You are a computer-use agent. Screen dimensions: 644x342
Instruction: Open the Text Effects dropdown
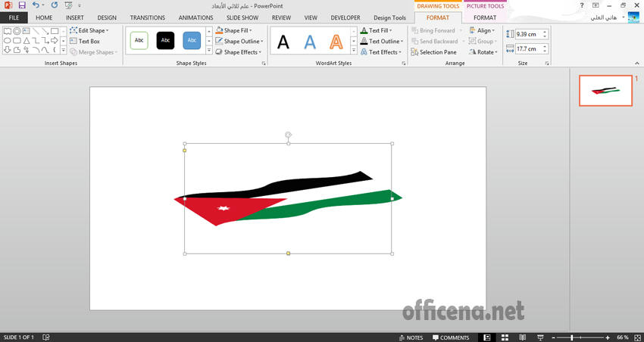[381, 52]
